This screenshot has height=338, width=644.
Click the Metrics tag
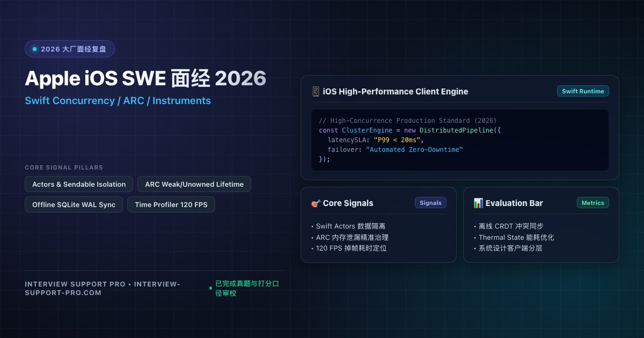click(593, 203)
